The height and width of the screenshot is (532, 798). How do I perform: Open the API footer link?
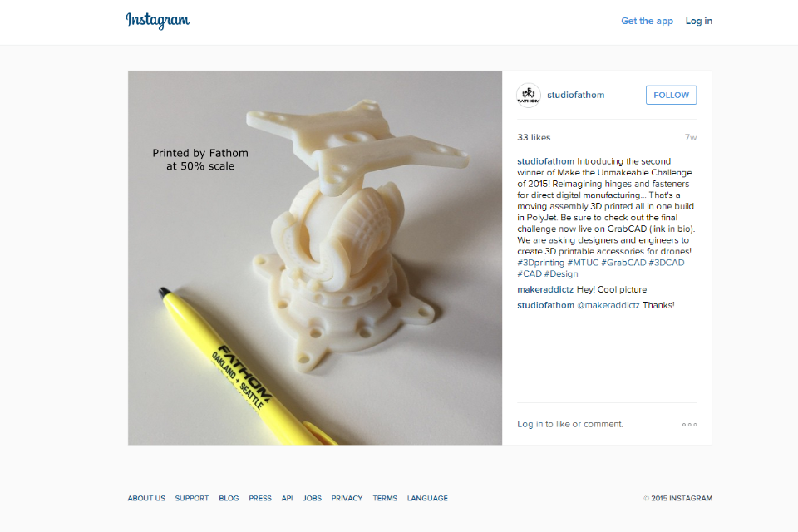click(x=287, y=499)
